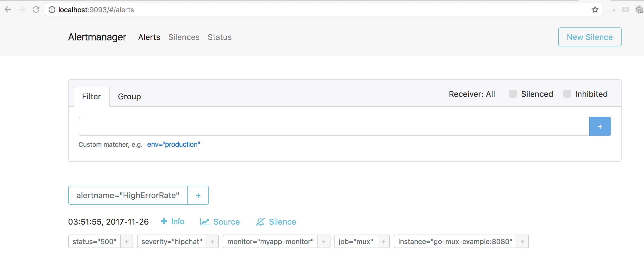
Task: Click the + on the instance="go-mux-example:8080" label
Action: (x=522, y=241)
